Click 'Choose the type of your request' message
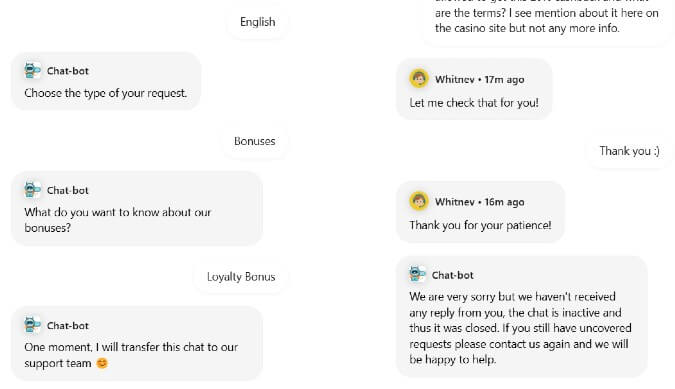 coord(105,93)
